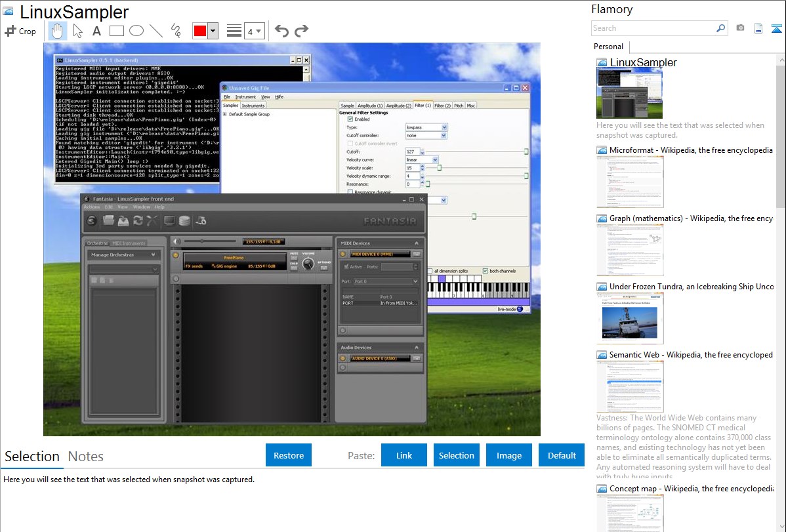Select the text annotation tool
Viewport: 786px width, 532px height.
(96, 31)
